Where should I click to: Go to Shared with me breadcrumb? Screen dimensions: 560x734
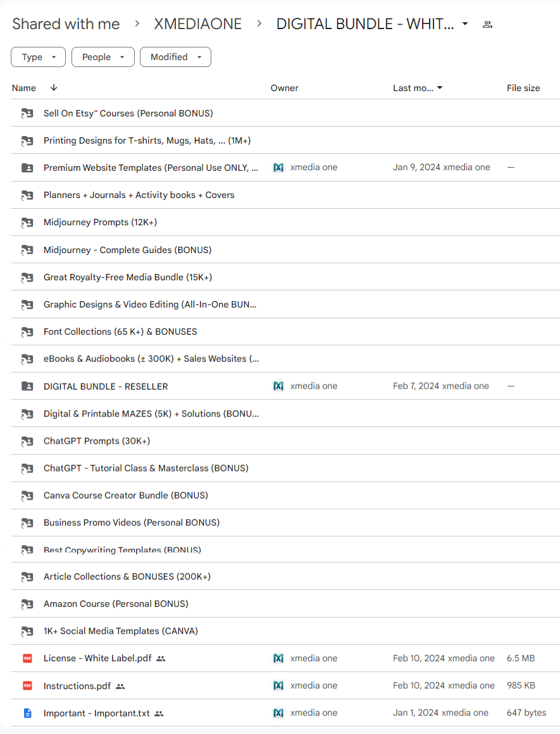(66, 24)
